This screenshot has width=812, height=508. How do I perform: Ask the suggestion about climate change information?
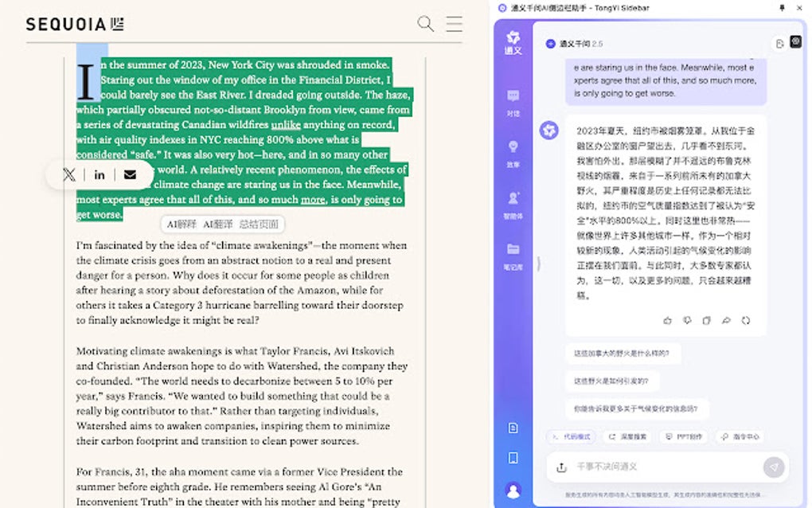click(x=636, y=408)
